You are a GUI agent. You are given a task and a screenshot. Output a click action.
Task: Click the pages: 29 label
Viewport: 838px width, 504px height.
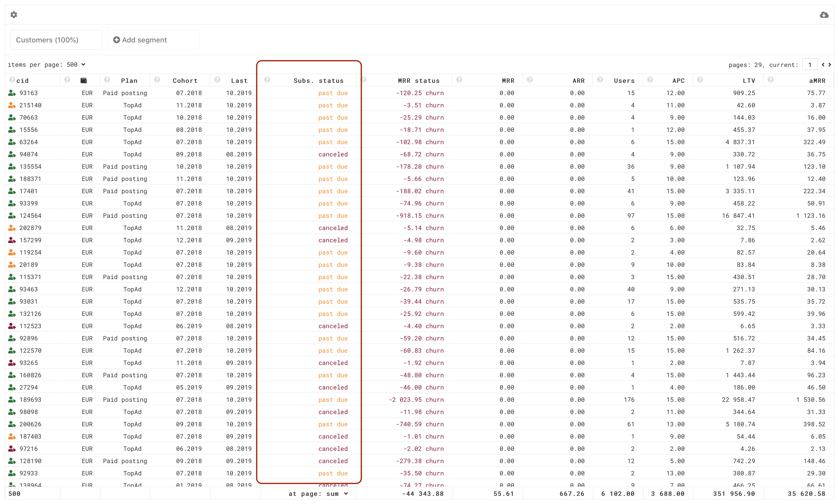[x=745, y=64]
